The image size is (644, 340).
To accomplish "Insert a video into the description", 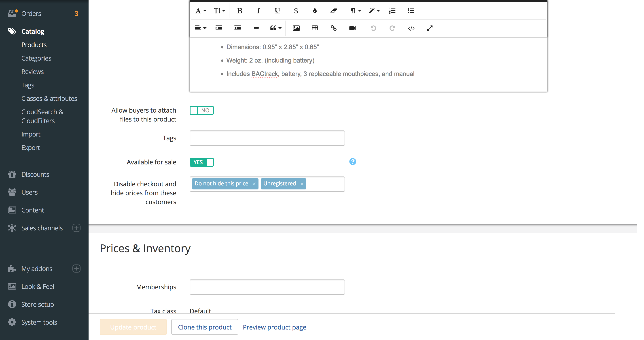I will 352,28.
